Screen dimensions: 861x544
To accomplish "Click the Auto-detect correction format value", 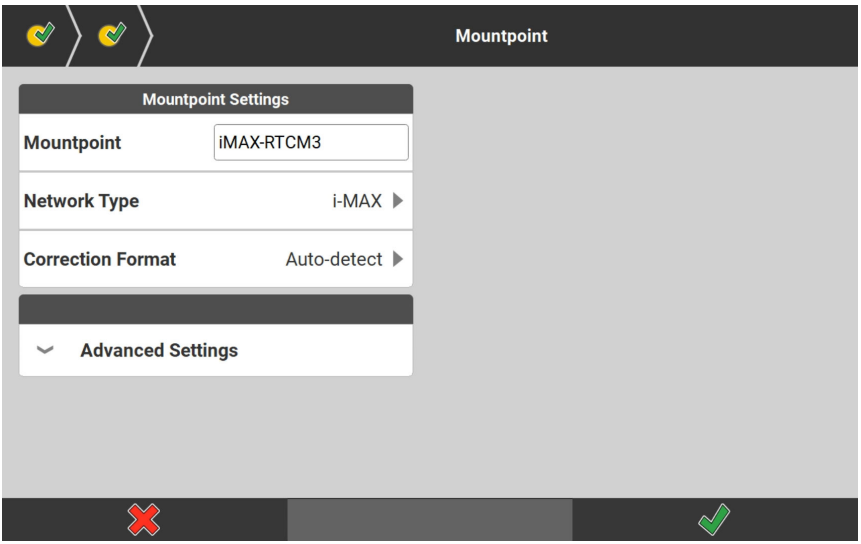I will (x=333, y=260).
